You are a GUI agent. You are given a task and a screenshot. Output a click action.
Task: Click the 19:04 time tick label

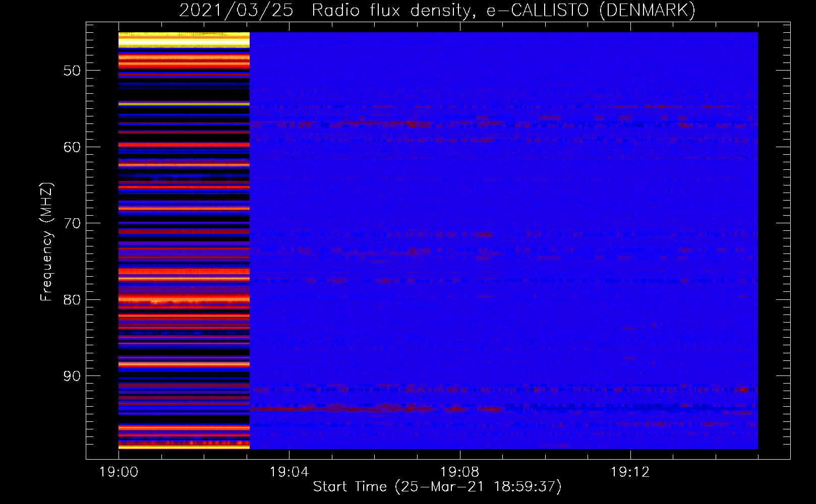289,472
